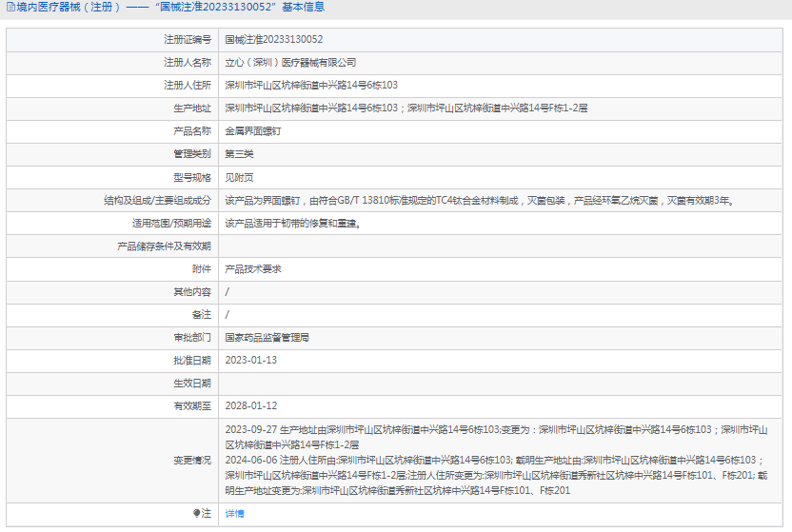
Task: Click the 备注 label
Action: pos(202,314)
